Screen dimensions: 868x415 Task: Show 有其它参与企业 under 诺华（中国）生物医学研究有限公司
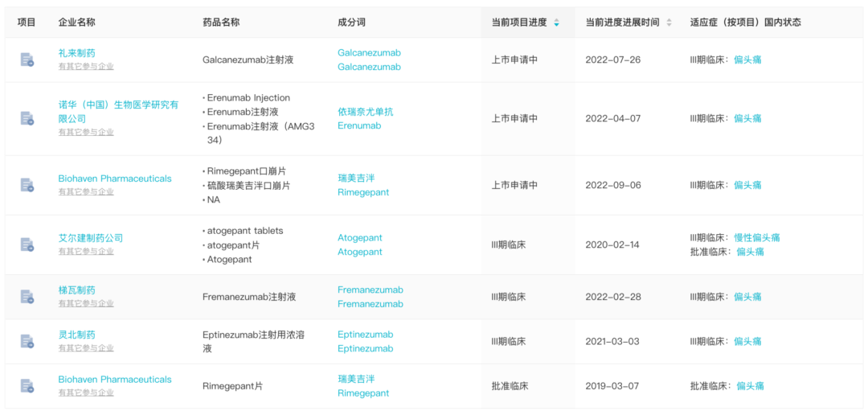tap(86, 133)
